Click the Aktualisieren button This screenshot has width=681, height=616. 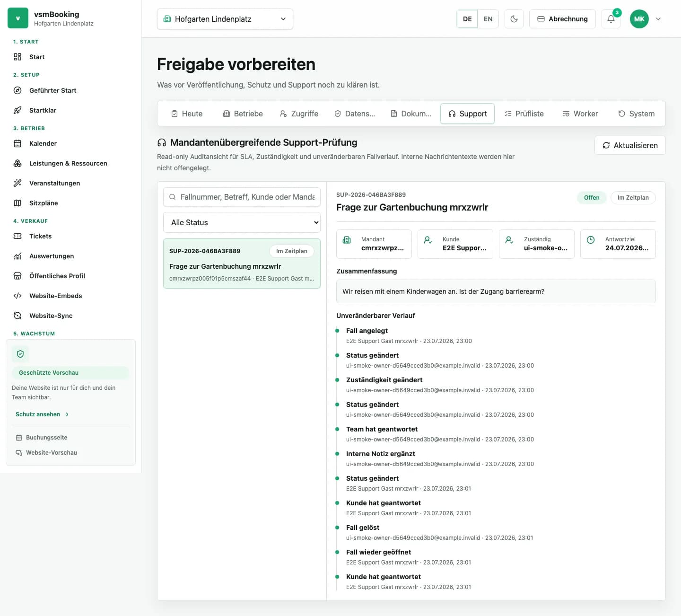point(630,145)
